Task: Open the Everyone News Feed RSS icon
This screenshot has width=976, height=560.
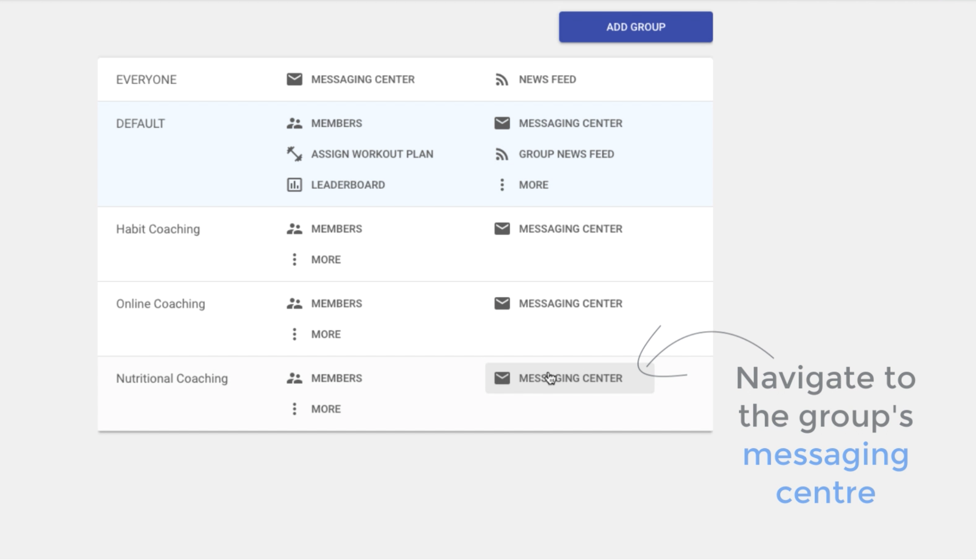Action: tap(501, 79)
